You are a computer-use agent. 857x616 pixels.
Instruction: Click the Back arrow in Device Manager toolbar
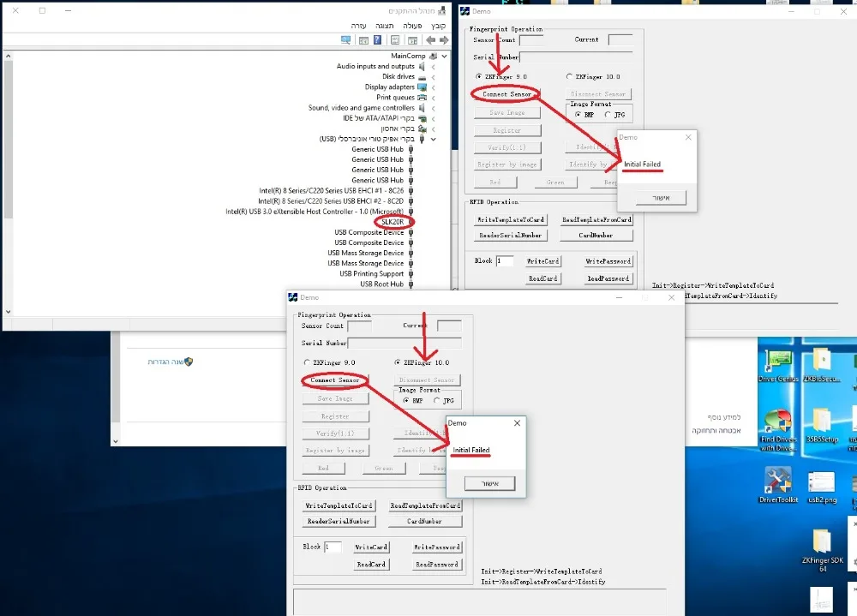(x=431, y=40)
